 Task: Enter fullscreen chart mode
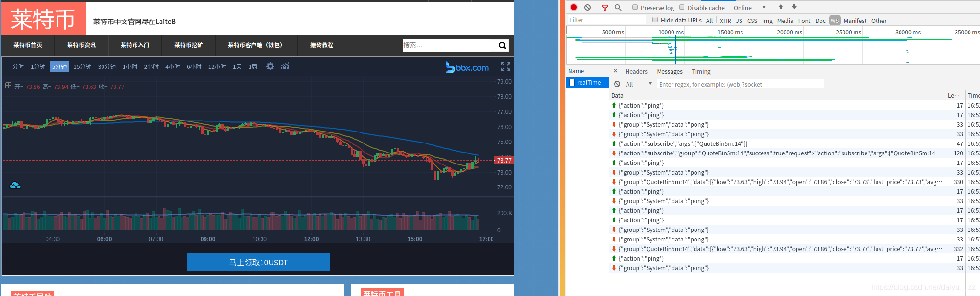click(x=506, y=66)
